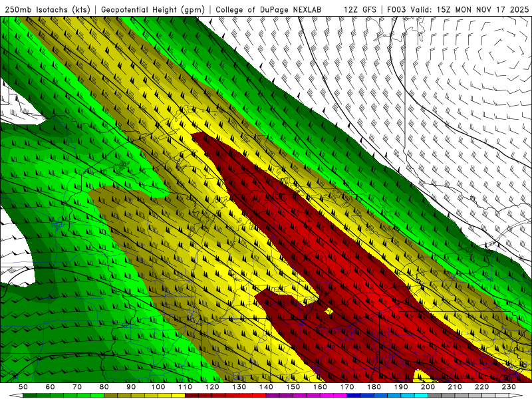This screenshot has width=532, height=399.
Task: Click the '250mb Isotachs (kts)' title text
Action: (47, 9)
